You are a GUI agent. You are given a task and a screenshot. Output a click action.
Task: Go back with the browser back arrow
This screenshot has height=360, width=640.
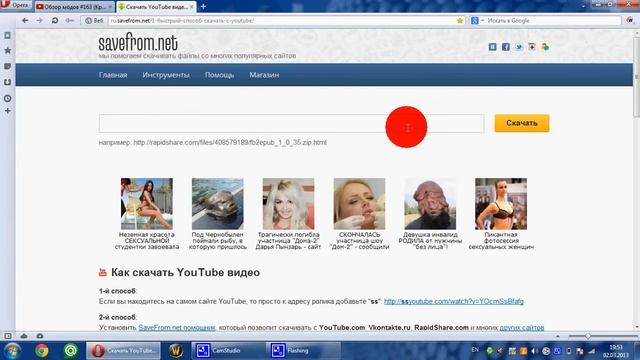25,20
